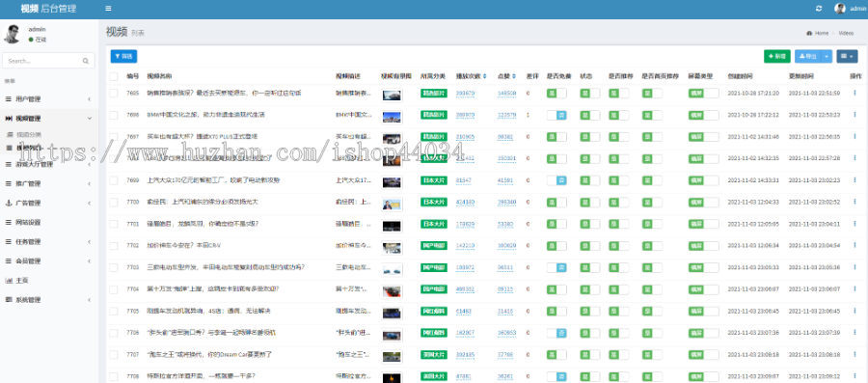Expand 用户管理 using its chevron
The image size is (868, 383).
click(89, 99)
